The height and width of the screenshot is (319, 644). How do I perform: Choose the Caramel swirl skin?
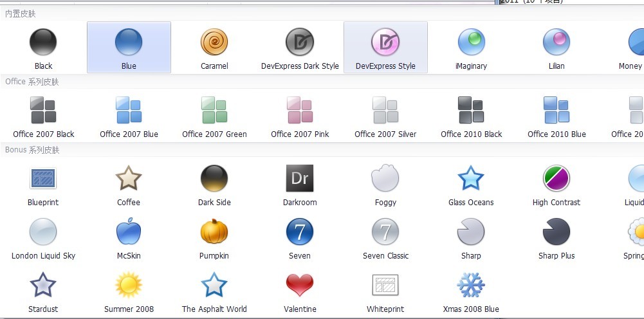[214, 42]
